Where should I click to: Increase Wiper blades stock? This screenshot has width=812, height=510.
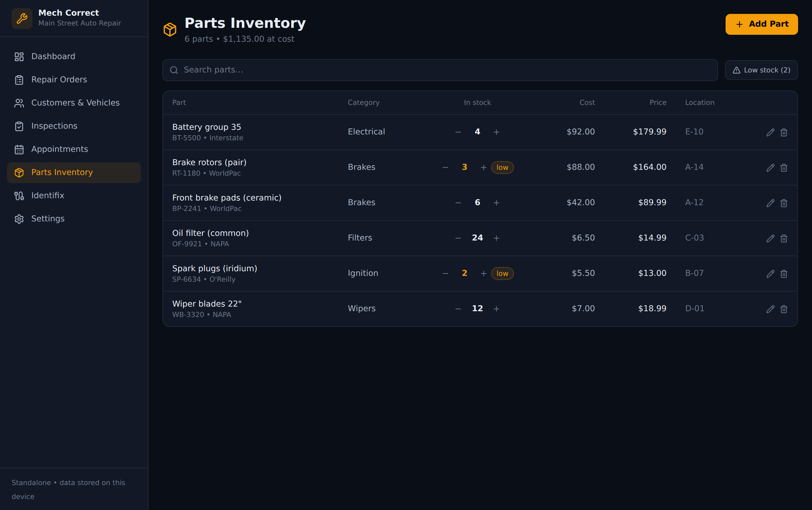click(496, 309)
